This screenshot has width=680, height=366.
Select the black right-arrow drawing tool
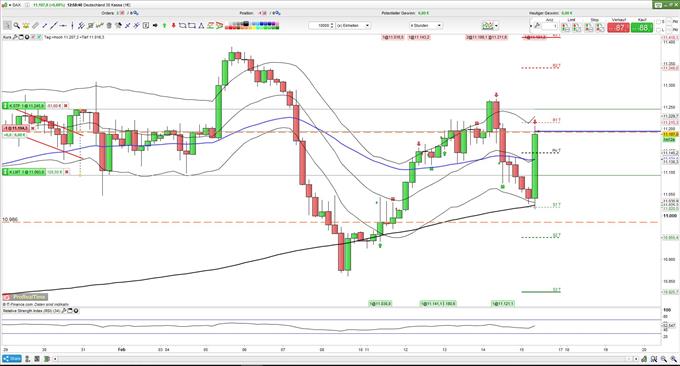155,26
